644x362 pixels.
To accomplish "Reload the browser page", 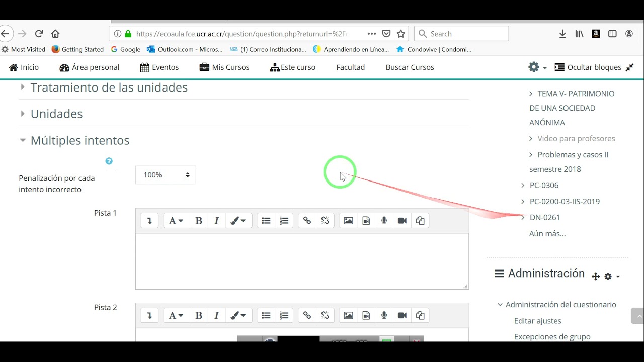I will tap(39, 34).
